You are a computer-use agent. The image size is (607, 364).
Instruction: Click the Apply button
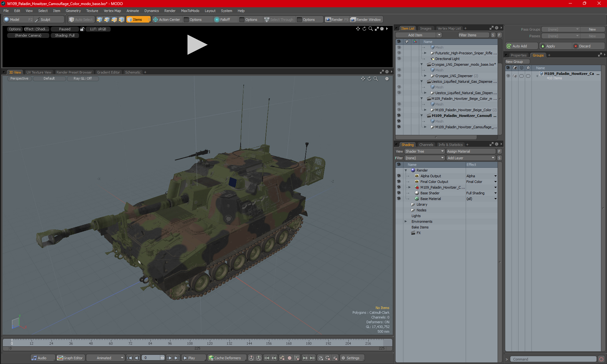(x=555, y=46)
